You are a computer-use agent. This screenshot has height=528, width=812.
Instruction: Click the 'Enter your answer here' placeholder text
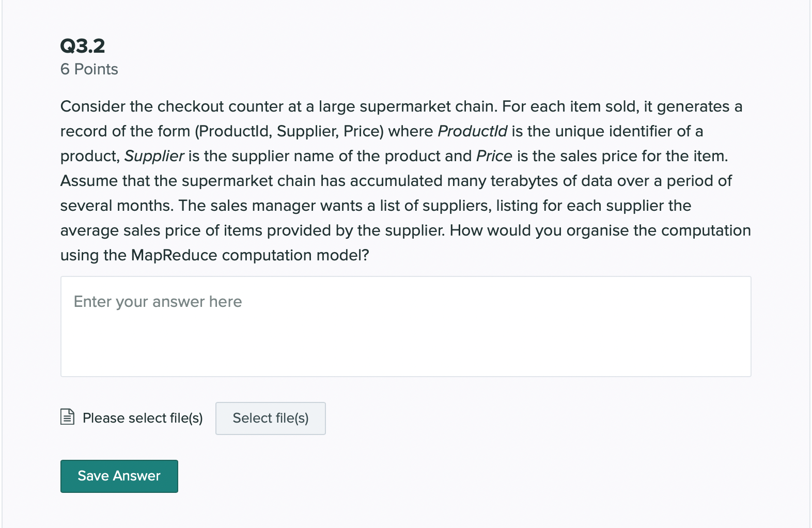(158, 302)
